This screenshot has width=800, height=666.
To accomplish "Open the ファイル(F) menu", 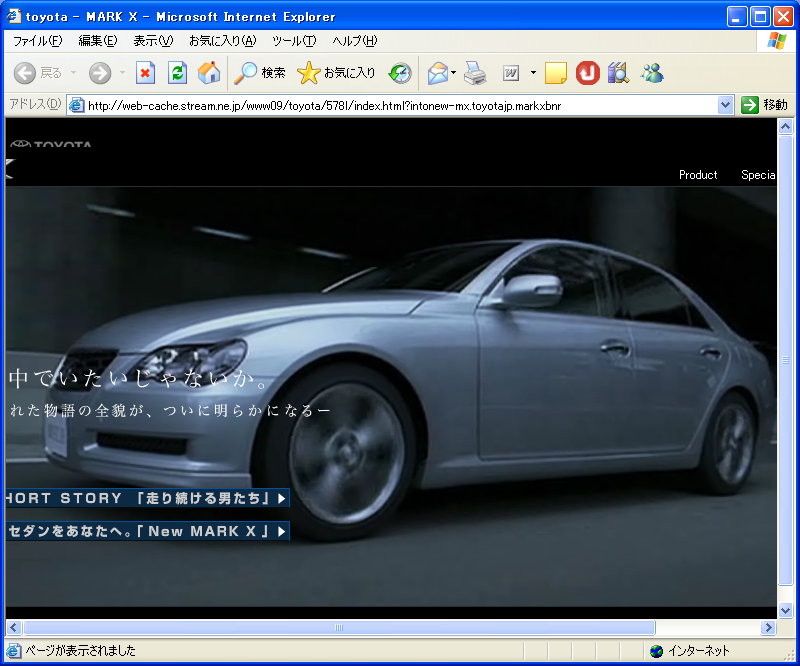I will [x=37, y=41].
